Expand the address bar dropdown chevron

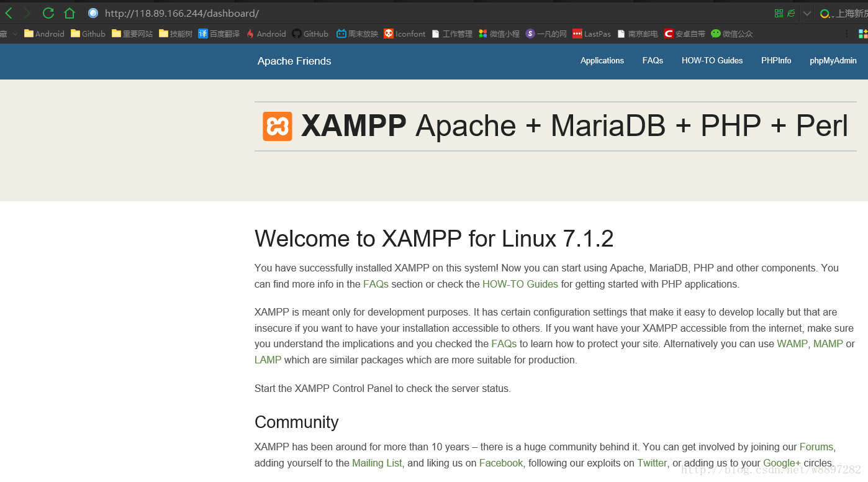pyautogui.click(x=807, y=13)
